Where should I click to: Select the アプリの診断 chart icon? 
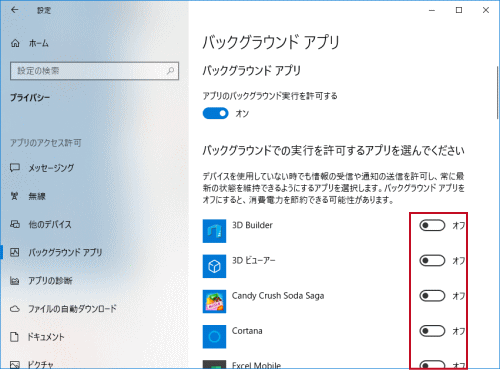click(15, 281)
